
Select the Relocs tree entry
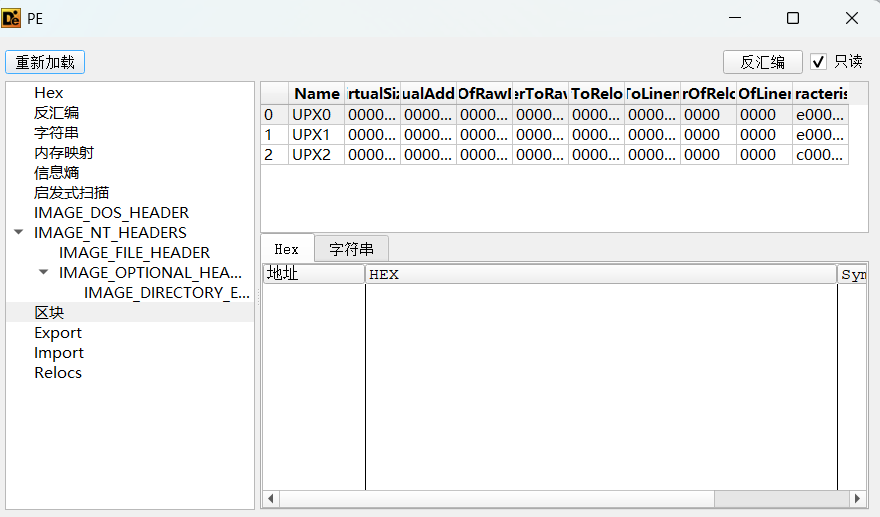(x=58, y=373)
